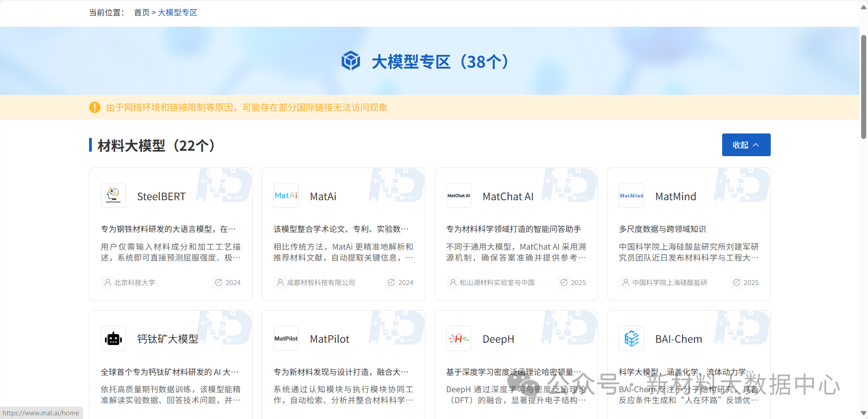Click the MatAi logo icon

pyautogui.click(x=286, y=196)
